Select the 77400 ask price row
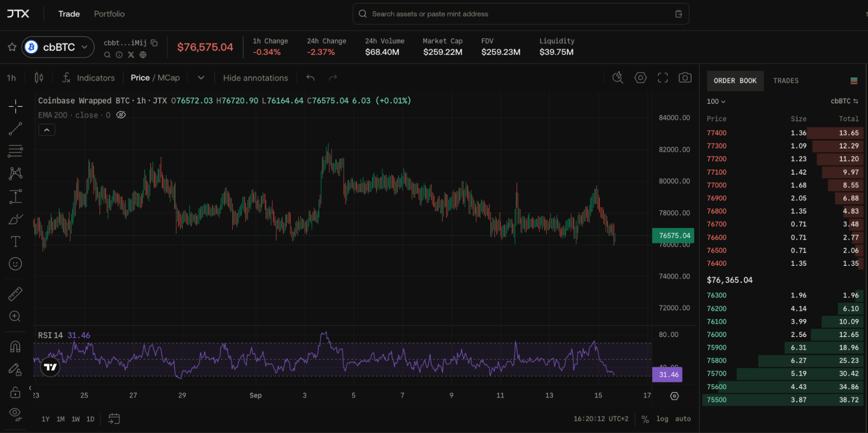 pos(783,133)
